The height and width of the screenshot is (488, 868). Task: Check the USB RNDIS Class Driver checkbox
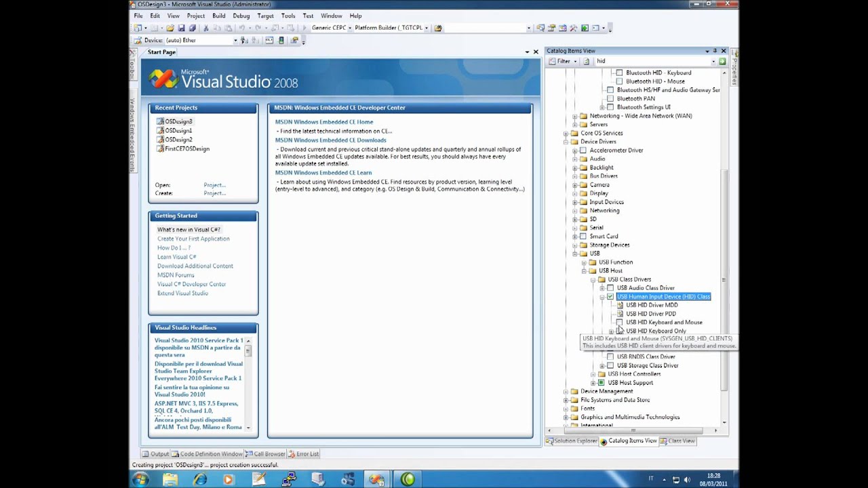pyautogui.click(x=610, y=357)
